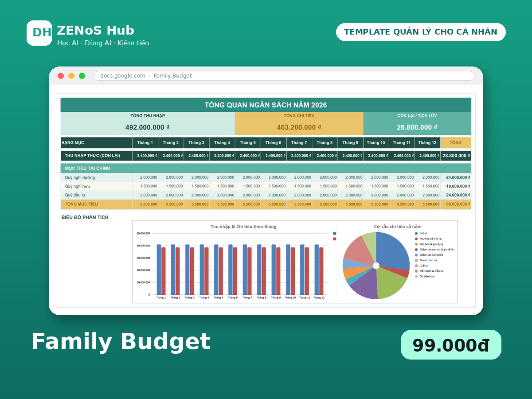
Task: Click the yellow minimize dot
Action: 71,76
